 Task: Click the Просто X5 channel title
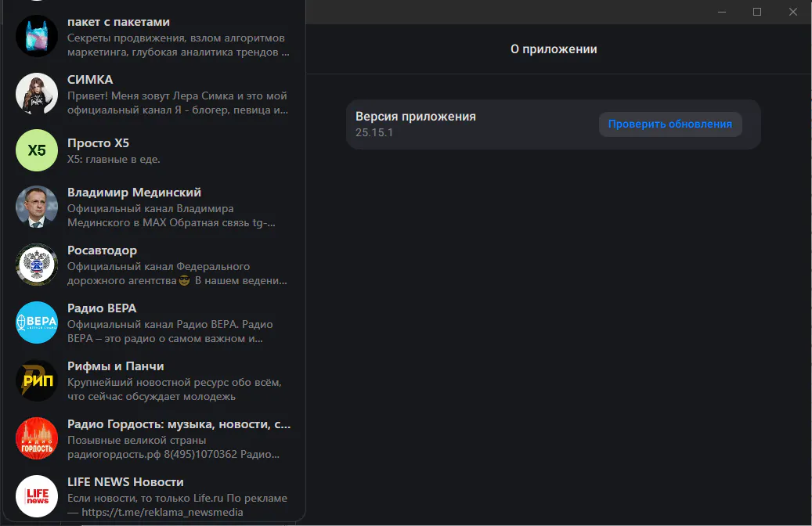[98, 143]
